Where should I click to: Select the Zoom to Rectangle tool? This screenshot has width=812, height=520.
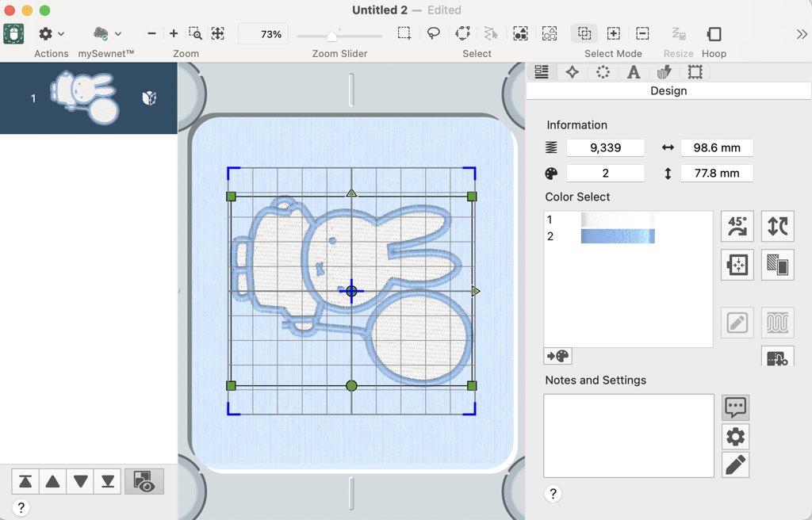(x=195, y=33)
